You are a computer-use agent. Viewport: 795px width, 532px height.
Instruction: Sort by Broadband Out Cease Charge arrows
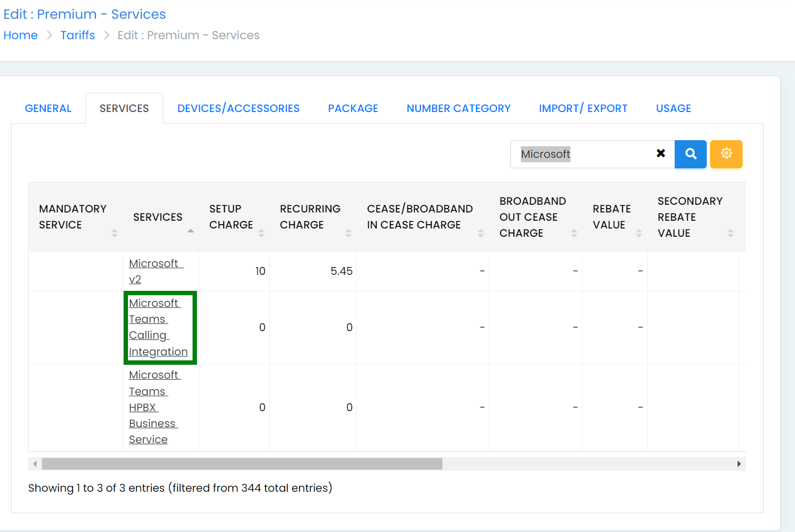click(x=574, y=233)
